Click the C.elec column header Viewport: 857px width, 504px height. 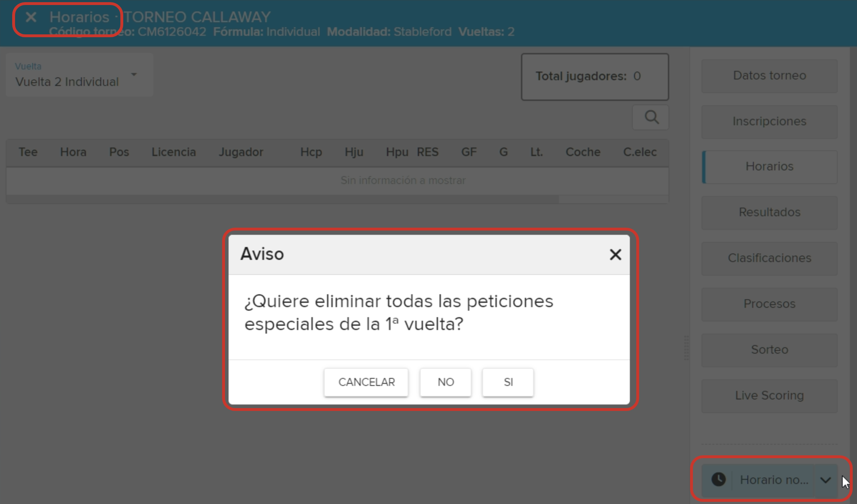tap(640, 152)
